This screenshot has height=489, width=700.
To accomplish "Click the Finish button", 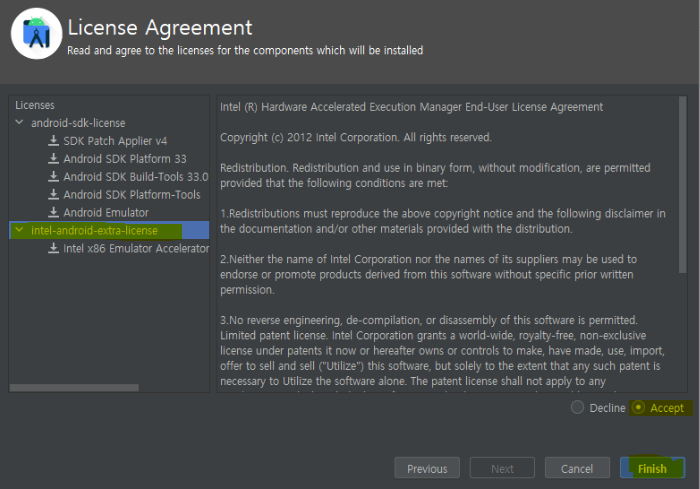I will tap(652, 468).
